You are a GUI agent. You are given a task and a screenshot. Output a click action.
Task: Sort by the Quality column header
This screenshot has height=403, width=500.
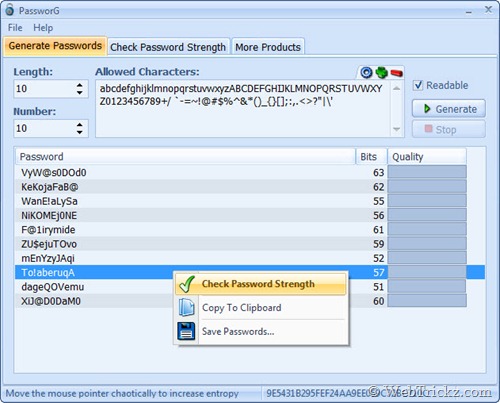tap(427, 157)
